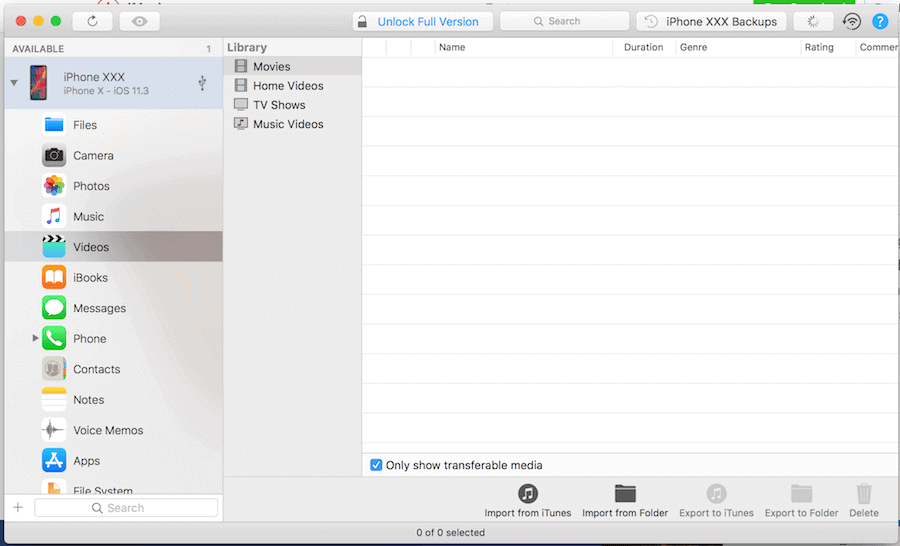The height and width of the screenshot is (546, 900).
Task: Click the AVAILABLE section header
Action: (38, 49)
